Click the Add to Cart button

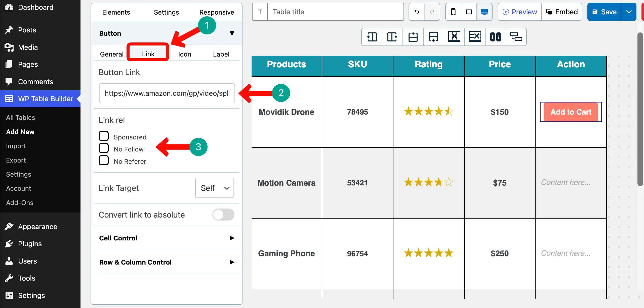click(x=571, y=112)
